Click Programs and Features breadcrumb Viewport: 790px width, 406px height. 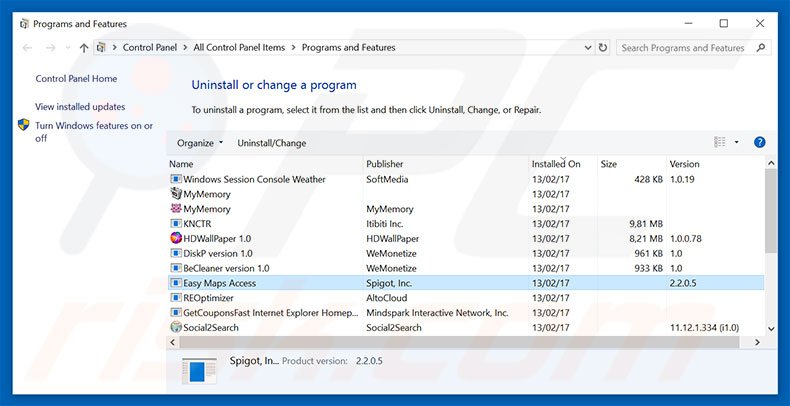(349, 48)
